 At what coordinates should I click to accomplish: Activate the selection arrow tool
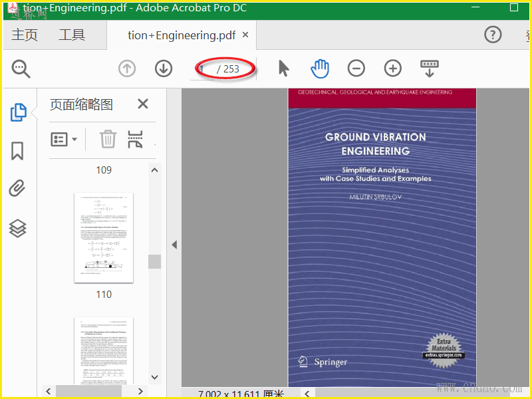[x=284, y=68]
